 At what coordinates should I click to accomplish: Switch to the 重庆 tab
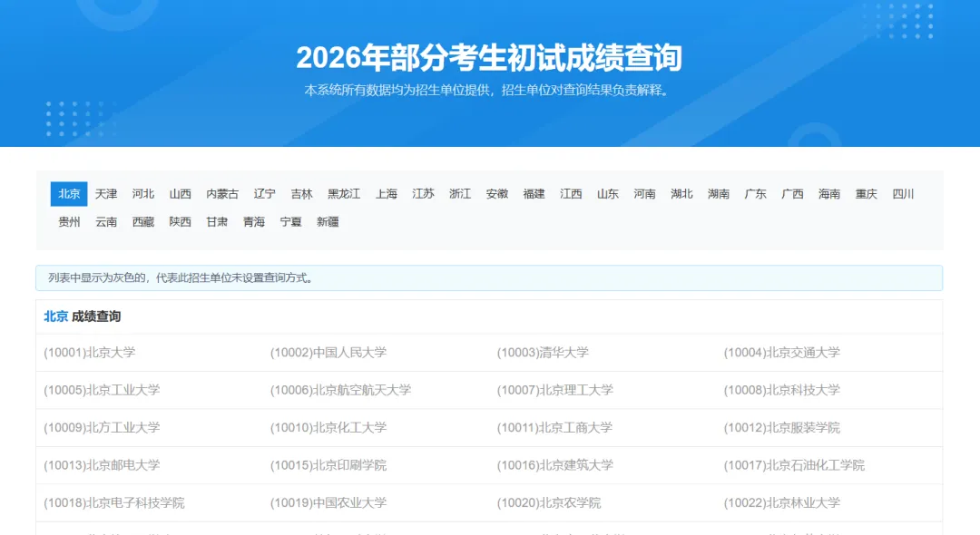coord(866,194)
